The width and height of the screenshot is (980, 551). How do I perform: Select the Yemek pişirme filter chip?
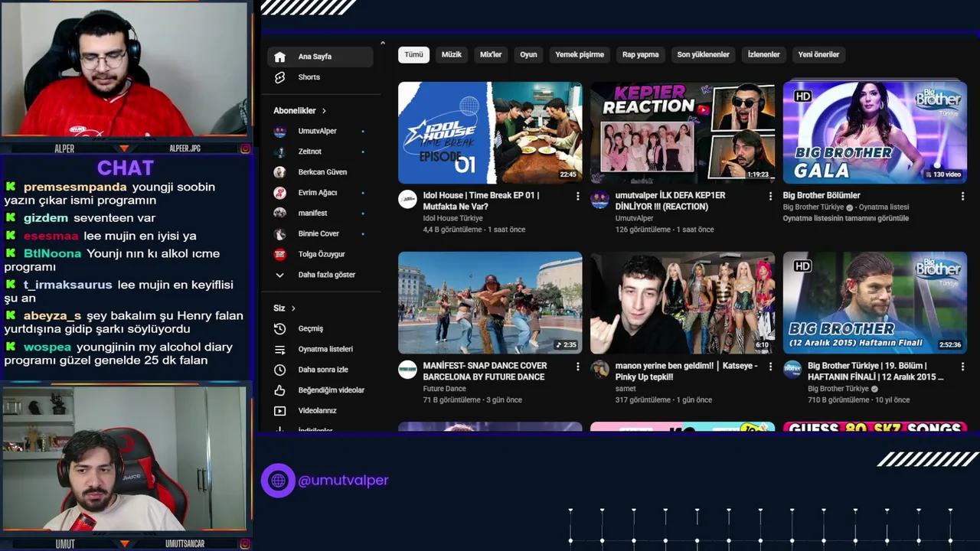coord(580,54)
